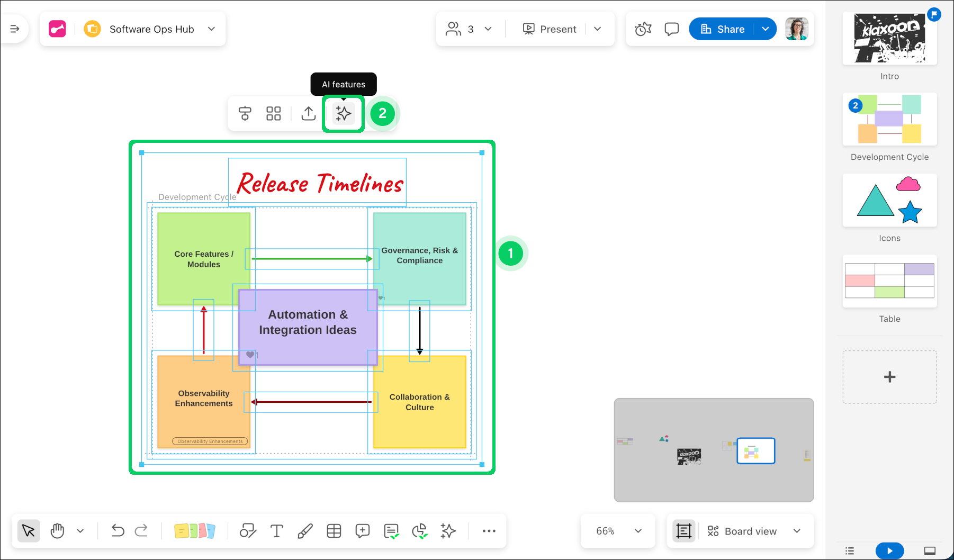Click the Present button
The image size is (954, 560).
click(550, 29)
